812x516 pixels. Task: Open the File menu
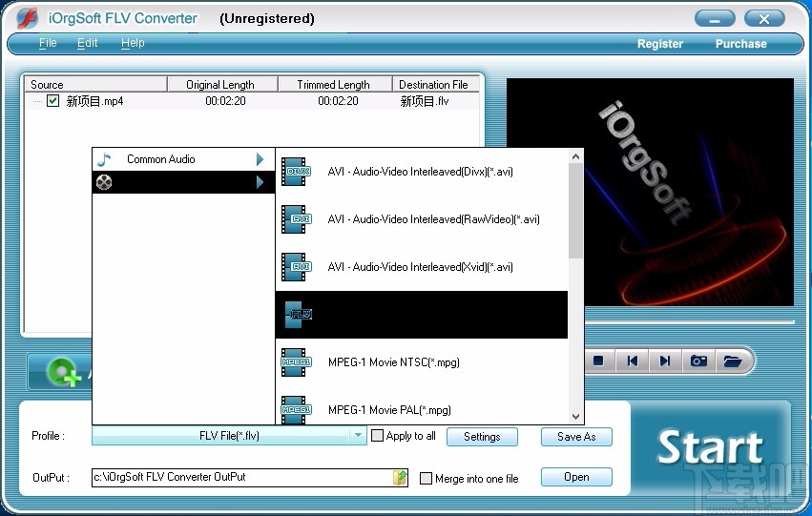pyautogui.click(x=48, y=43)
